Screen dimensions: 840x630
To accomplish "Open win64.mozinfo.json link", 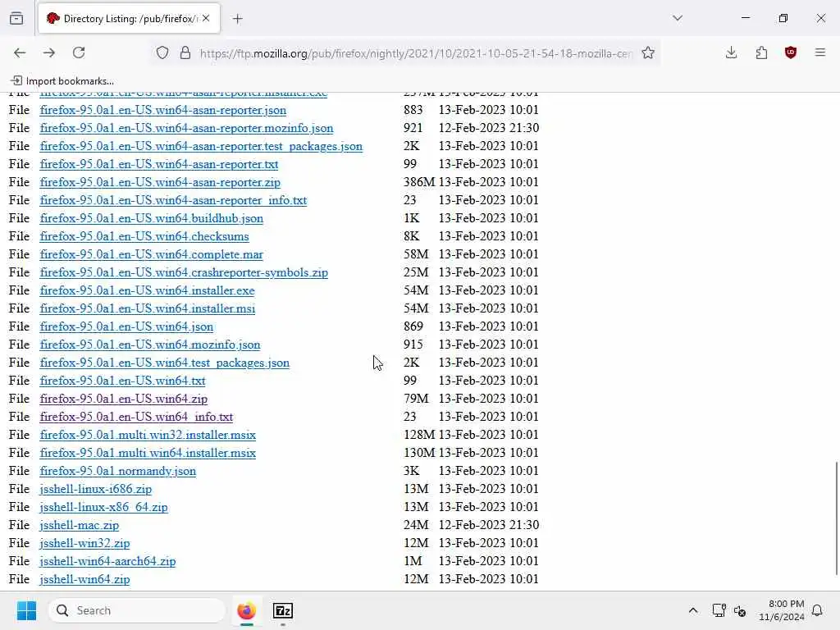I will coord(150,345).
